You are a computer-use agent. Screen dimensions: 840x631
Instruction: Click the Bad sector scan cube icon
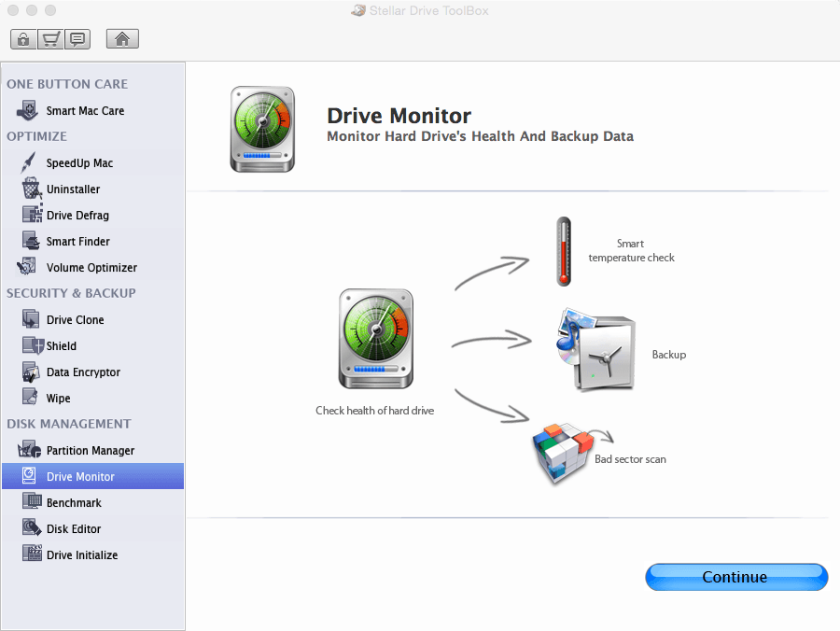(x=563, y=453)
